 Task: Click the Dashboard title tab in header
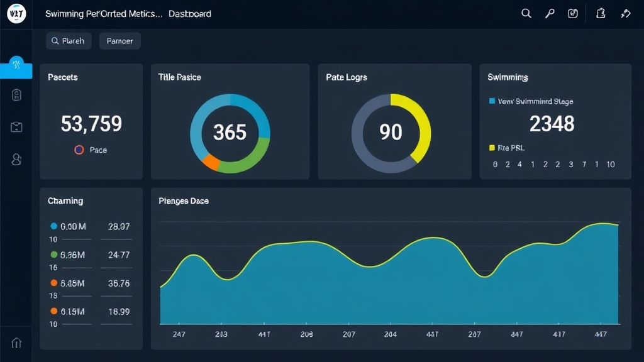[x=190, y=14]
